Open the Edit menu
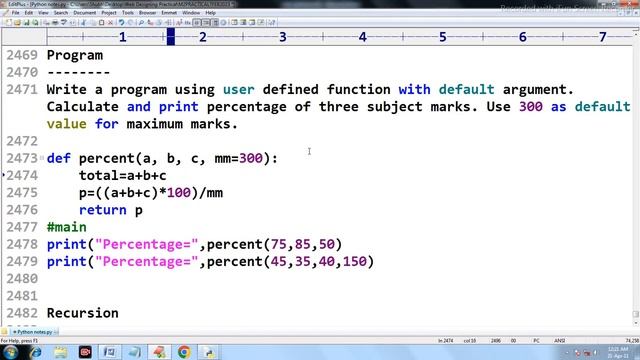Screen dimensions: 640x360 [29, 13]
